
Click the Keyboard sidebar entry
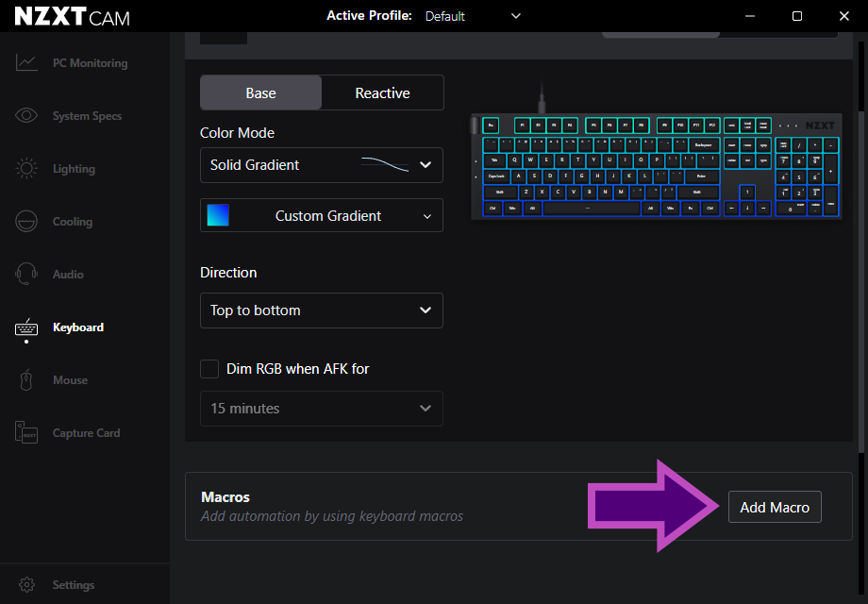click(77, 327)
